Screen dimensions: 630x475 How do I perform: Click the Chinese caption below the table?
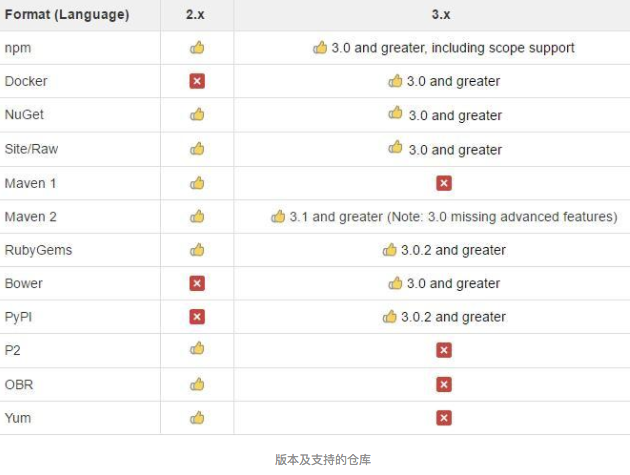(x=323, y=459)
